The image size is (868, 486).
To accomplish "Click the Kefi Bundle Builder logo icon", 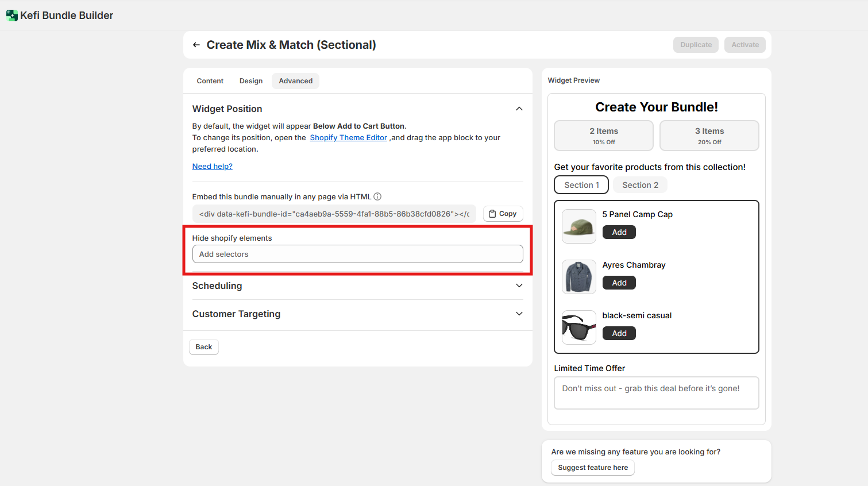I will 11,16.
